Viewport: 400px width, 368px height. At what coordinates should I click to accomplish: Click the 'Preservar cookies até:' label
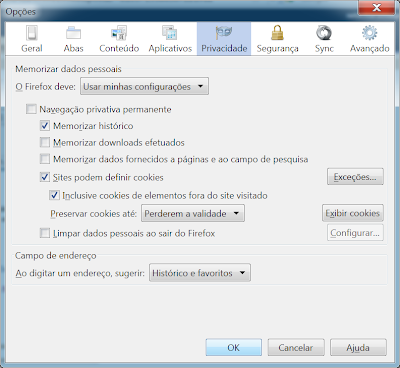(94, 214)
